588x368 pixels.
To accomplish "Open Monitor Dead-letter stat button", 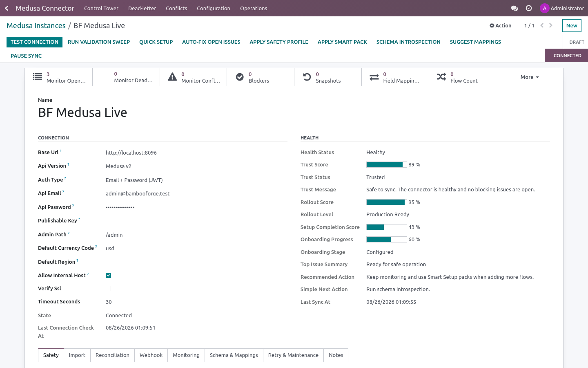I will click(x=126, y=77).
